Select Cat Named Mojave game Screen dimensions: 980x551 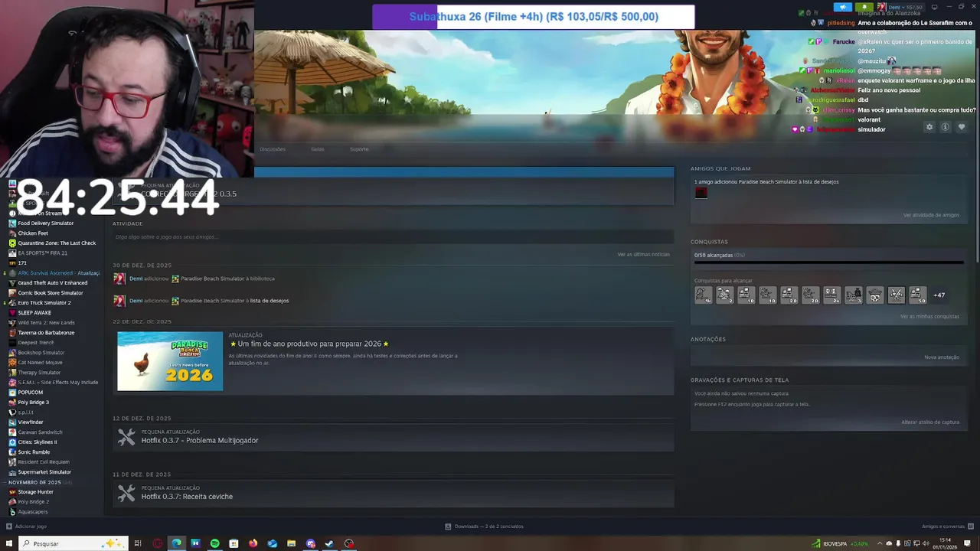coord(40,363)
